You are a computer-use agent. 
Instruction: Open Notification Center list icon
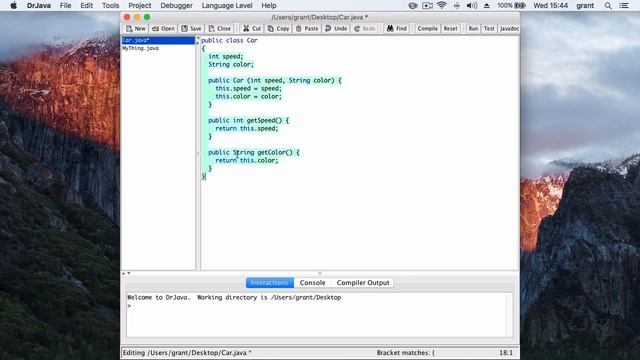(624, 5)
